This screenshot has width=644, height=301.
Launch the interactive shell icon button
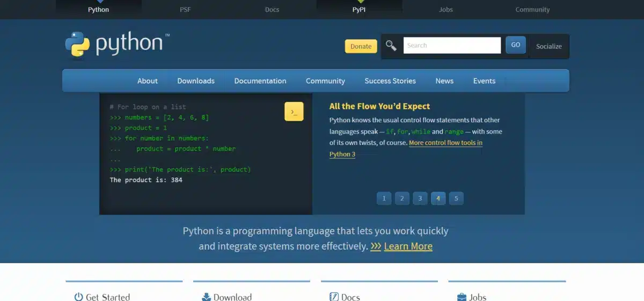tap(294, 112)
